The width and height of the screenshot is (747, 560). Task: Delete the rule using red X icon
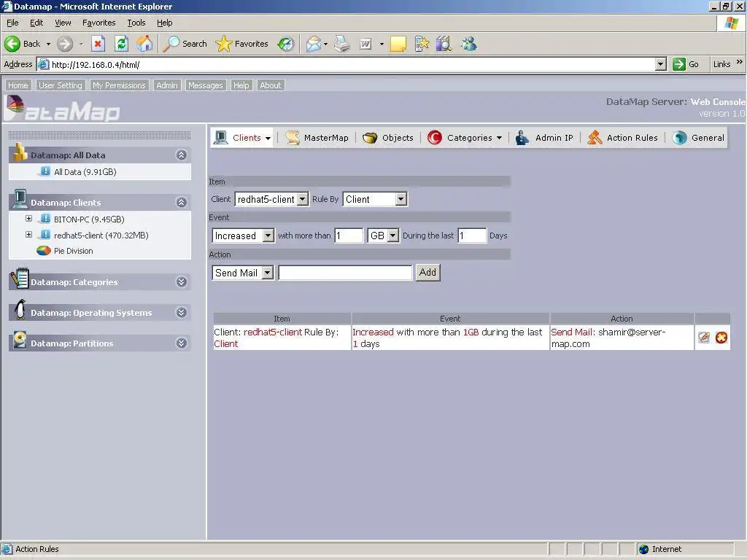pyautogui.click(x=721, y=337)
